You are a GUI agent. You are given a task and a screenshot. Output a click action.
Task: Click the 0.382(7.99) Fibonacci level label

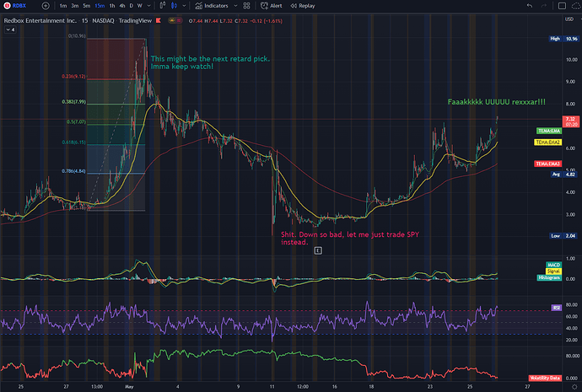73,102
